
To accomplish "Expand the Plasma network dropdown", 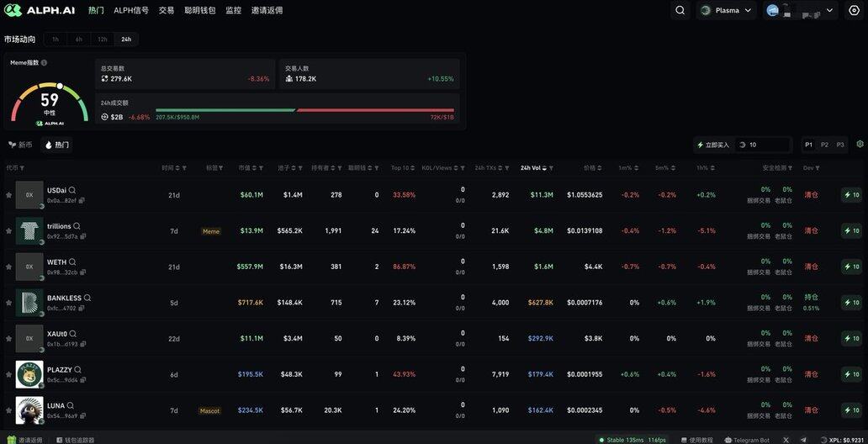I will pyautogui.click(x=726, y=10).
